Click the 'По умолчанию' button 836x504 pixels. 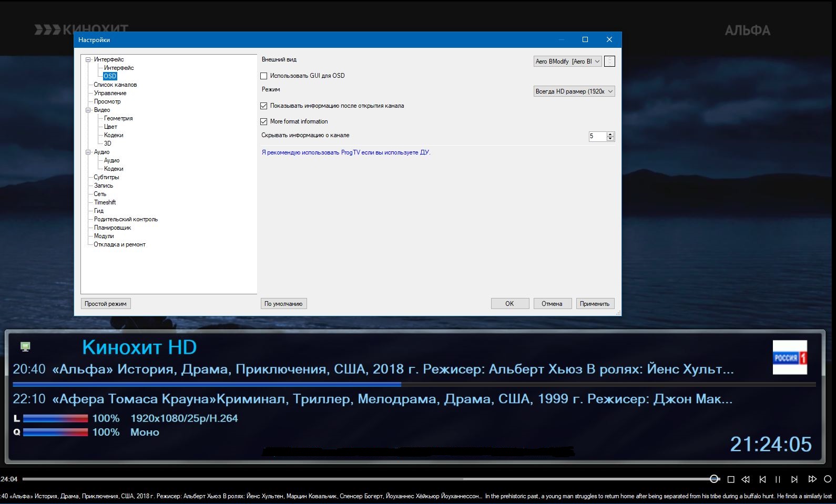tap(283, 304)
